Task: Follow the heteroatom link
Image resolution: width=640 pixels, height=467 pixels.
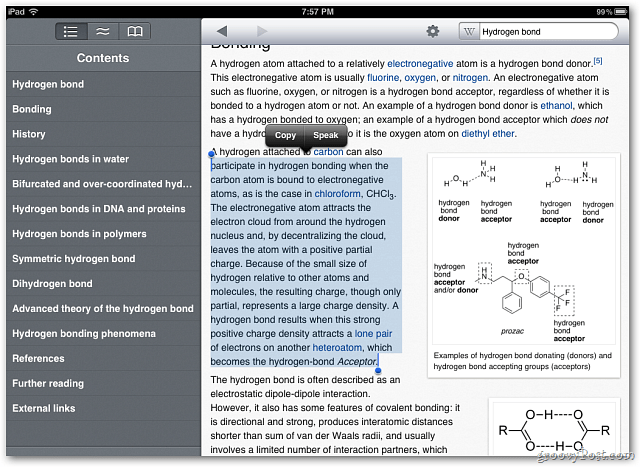Action: click(x=337, y=347)
